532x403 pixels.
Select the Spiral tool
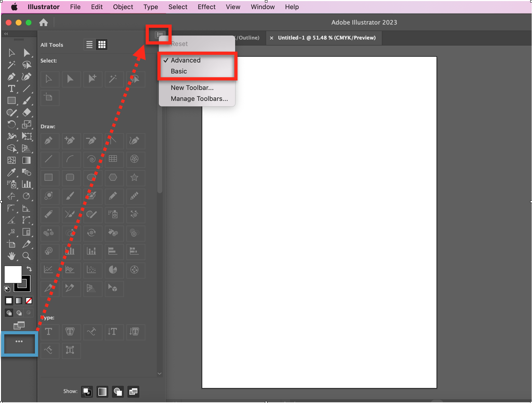coord(92,159)
